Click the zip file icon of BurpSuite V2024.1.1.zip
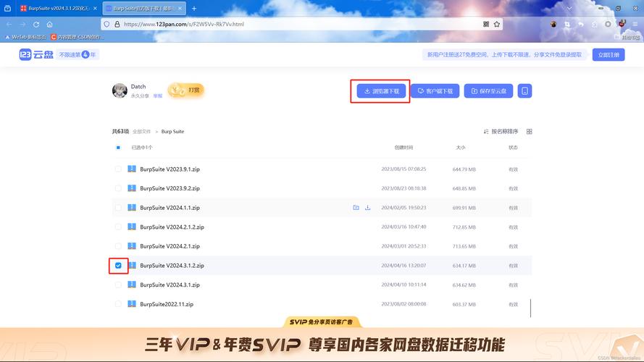The image size is (644, 362). [x=132, y=207]
